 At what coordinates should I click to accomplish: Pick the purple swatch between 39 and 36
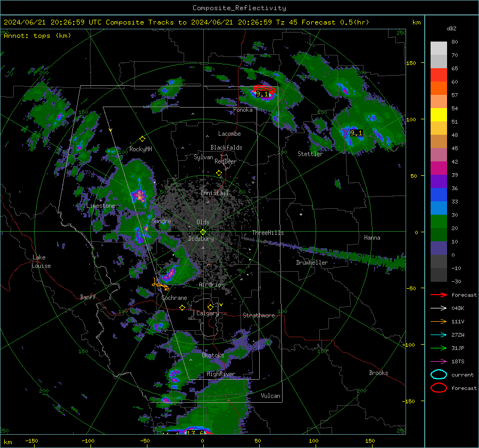coord(439,181)
